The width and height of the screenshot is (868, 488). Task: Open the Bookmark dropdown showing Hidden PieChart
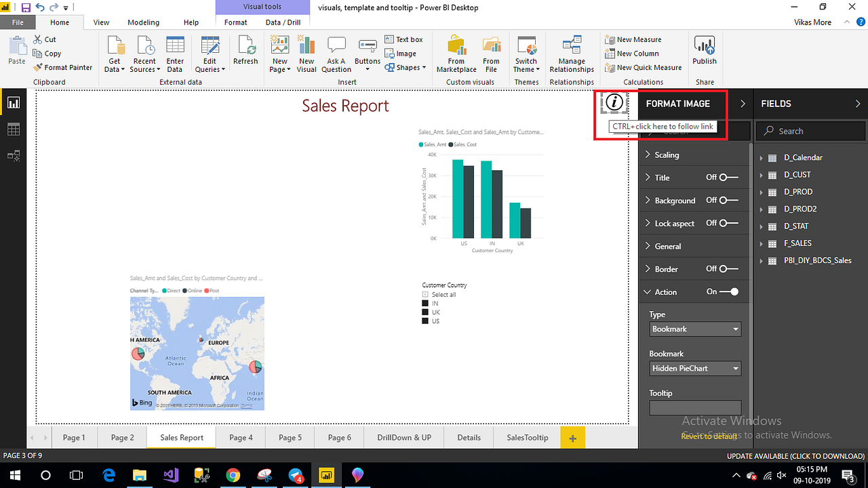tap(694, 368)
